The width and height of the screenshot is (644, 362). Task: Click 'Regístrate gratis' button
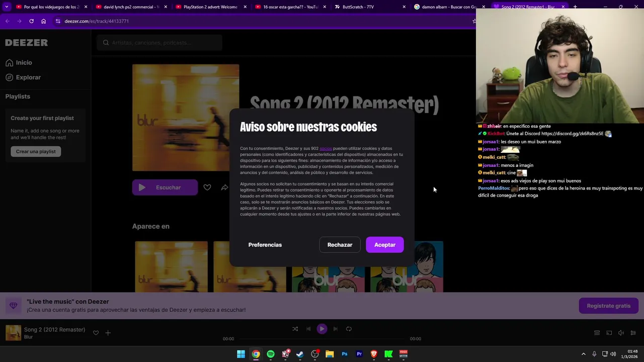pos(608,306)
